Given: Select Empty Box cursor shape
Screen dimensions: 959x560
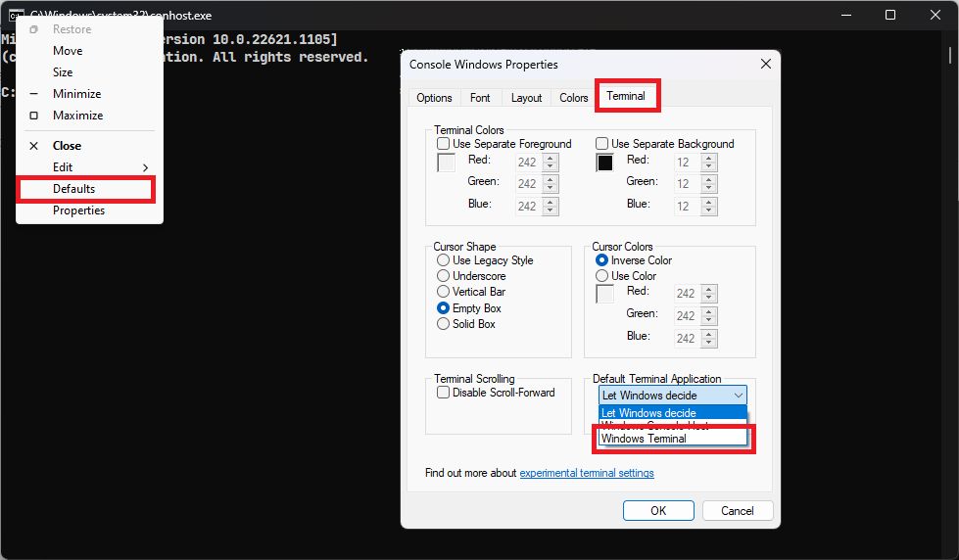Looking at the screenshot, I should [x=444, y=308].
